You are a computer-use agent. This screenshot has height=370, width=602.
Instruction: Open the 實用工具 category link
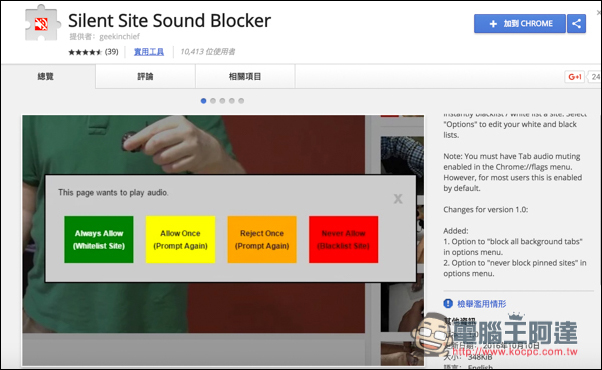(x=149, y=52)
